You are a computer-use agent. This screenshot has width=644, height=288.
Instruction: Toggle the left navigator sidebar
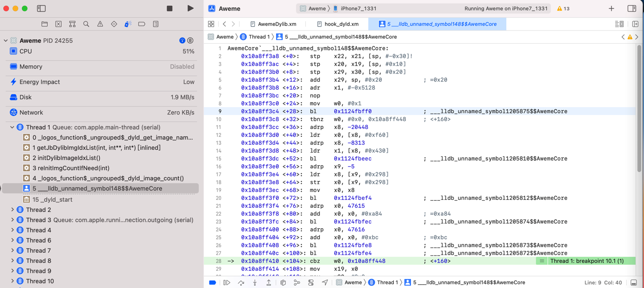[x=41, y=8]
